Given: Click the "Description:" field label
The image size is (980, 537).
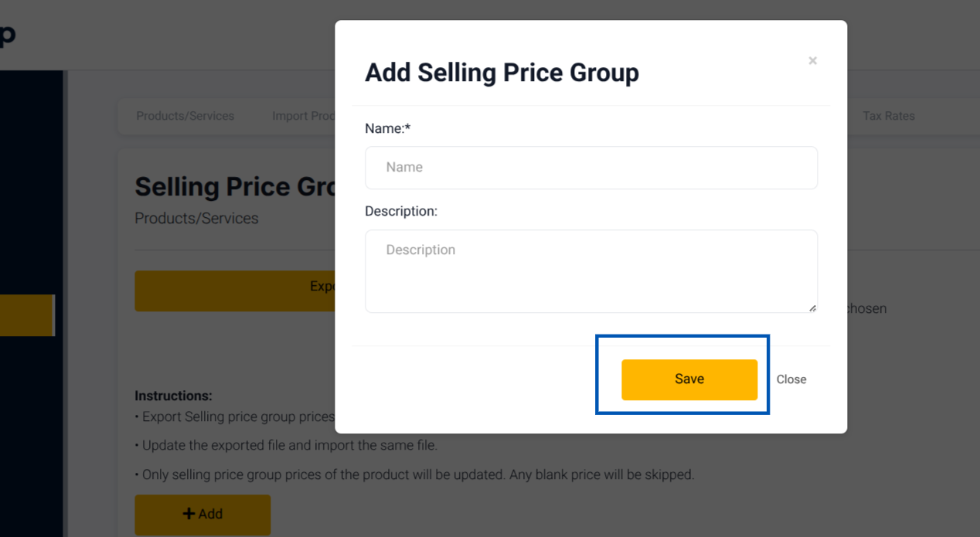Looking at the screenshot, I should pyautogui.click(x=401, y=211).
